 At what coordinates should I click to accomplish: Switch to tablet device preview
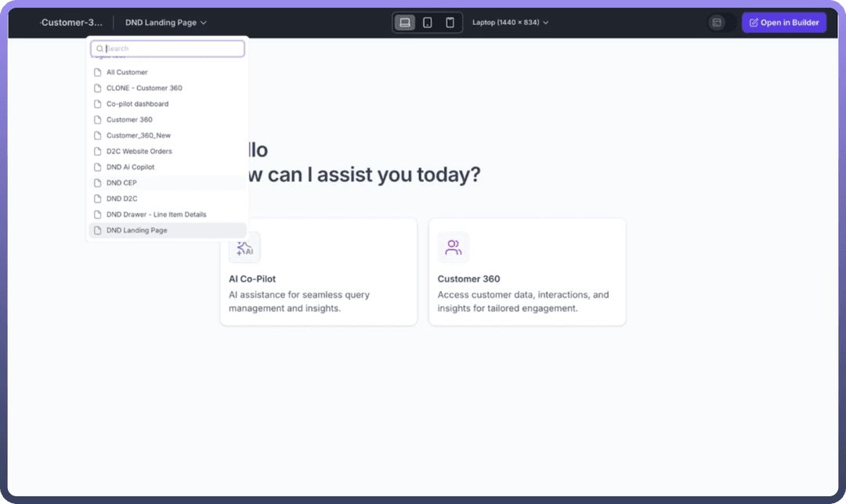coord(428,23)
